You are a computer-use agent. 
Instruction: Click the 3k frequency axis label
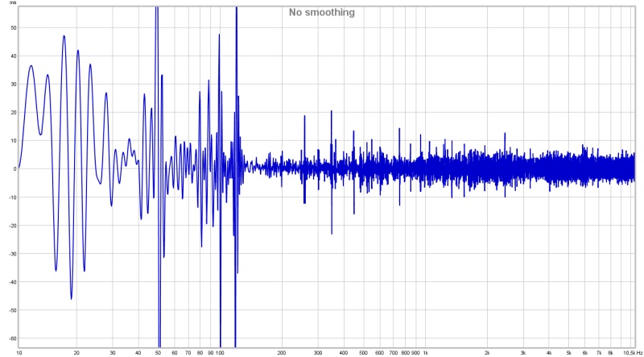[523, 353]
